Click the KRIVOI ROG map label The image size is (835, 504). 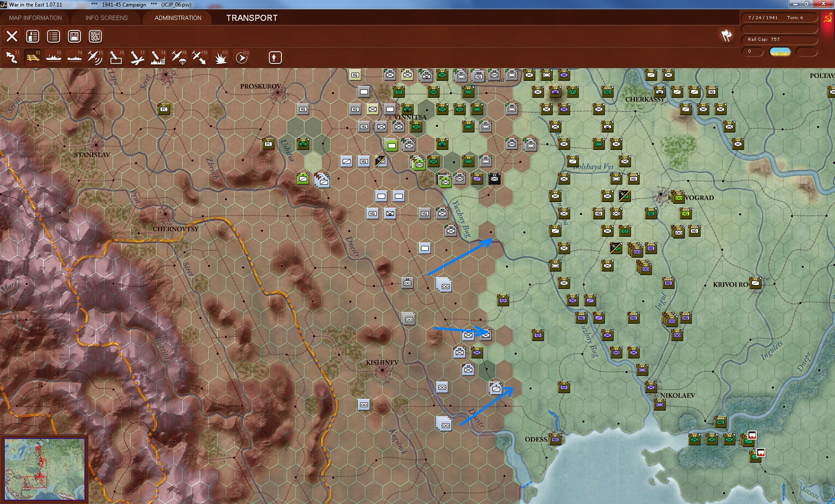tap(731, 285)
